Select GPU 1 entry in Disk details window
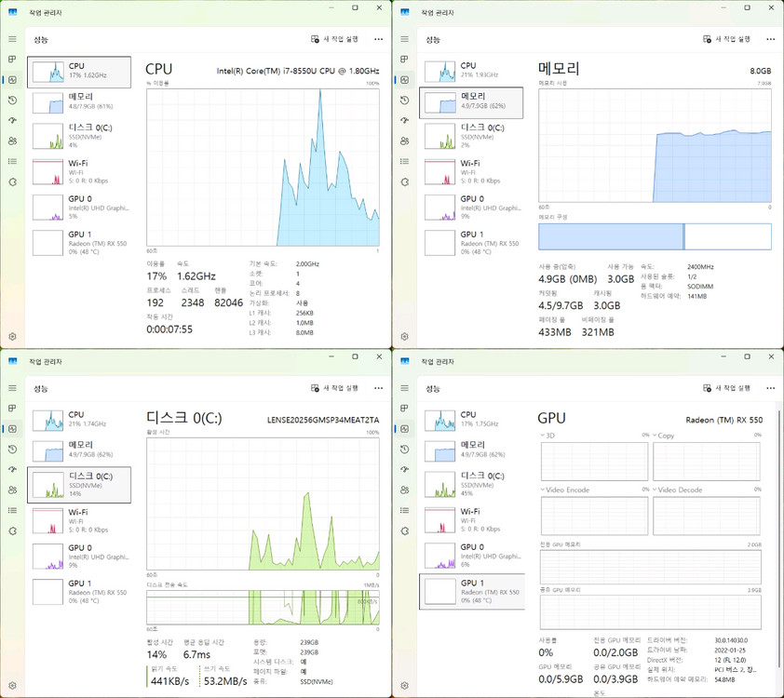 pos(79,592)
